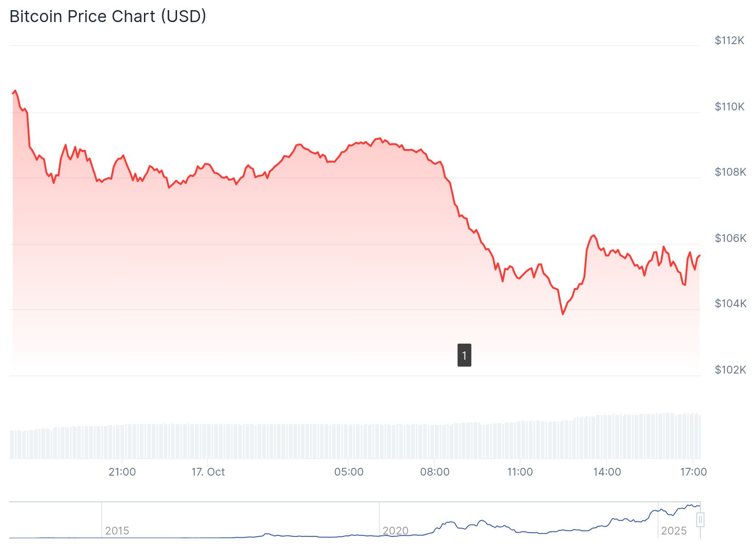Click the $108K price axis label
The width and height of the screenshot is (756, 552).
point(730,172)
